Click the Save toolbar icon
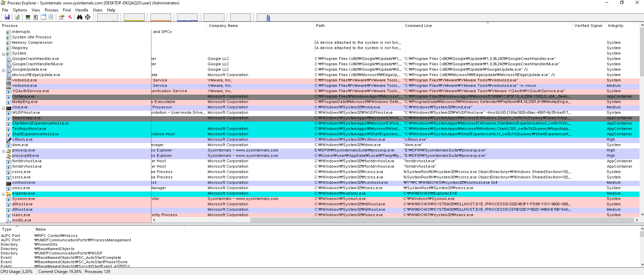Viewport: 644px width, 275px height. pos(7,17)
